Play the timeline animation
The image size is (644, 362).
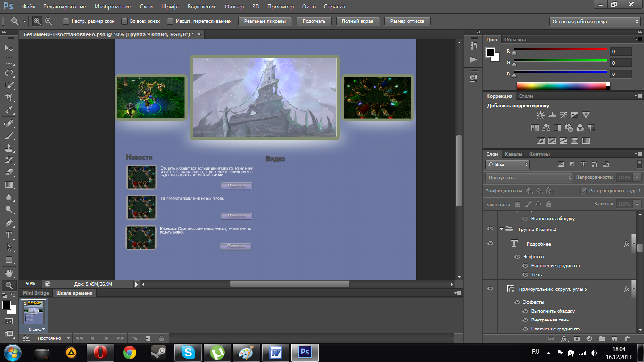tap(106, 338)
